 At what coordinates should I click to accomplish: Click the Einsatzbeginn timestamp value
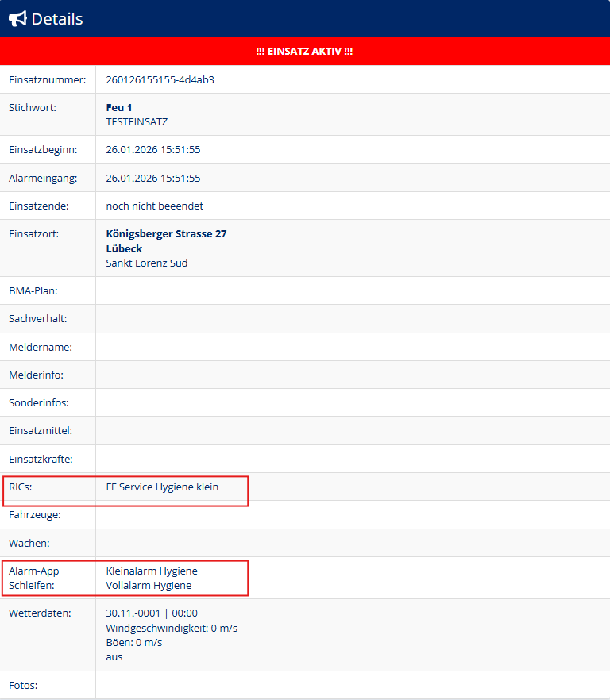(152, 149)
